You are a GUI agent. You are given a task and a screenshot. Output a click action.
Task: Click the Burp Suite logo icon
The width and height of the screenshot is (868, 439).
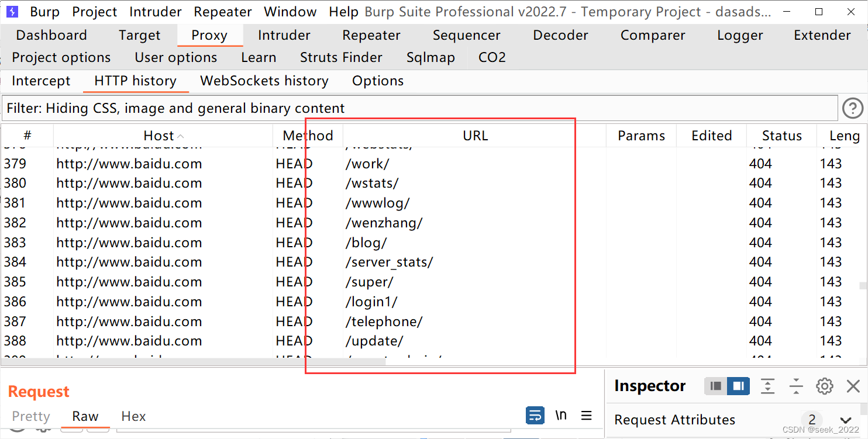[12, 12]
